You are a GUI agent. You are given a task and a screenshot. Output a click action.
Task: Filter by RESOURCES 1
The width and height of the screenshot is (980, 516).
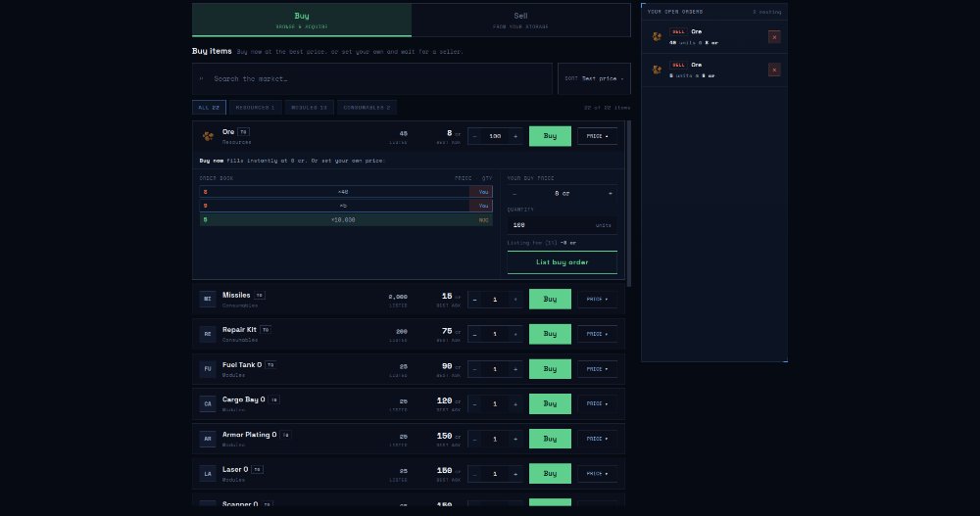[x=255, y=108]
